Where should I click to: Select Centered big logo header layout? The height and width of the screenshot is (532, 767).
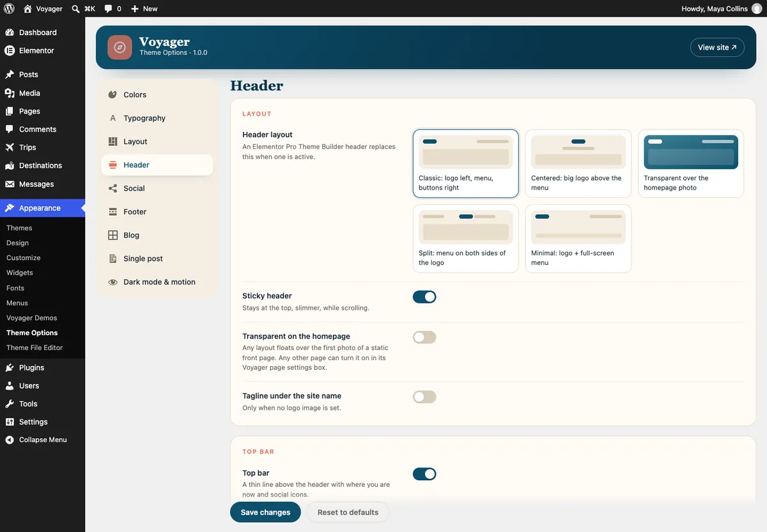click(x=578, y=163)
